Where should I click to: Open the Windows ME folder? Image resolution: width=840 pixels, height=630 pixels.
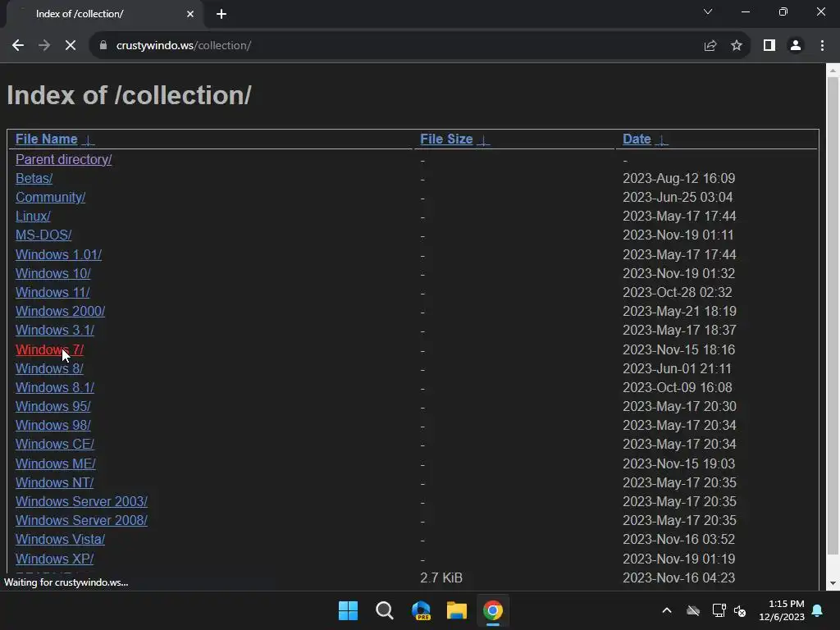pyautogui.click(x=56, y=464)
